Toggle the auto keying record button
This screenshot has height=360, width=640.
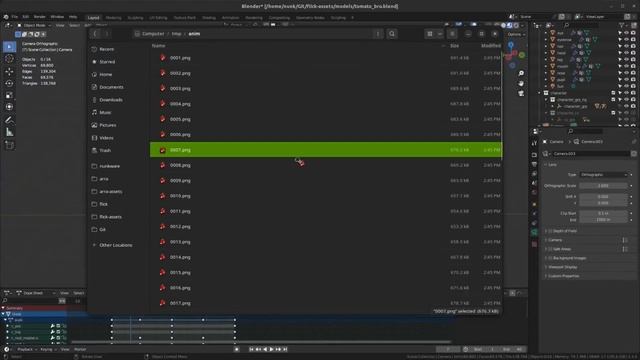tap(236, 349)
